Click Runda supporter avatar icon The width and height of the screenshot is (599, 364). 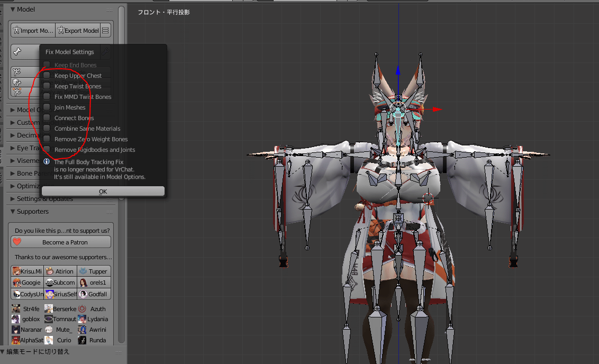pos(82,340)
